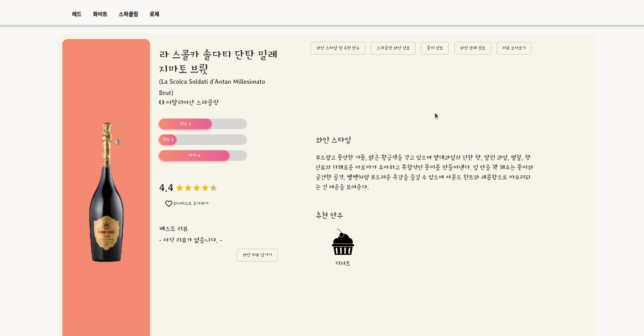Click the 베스트 리뷰 heading
This screenshot has width=644, height=336.
point(173,229)
